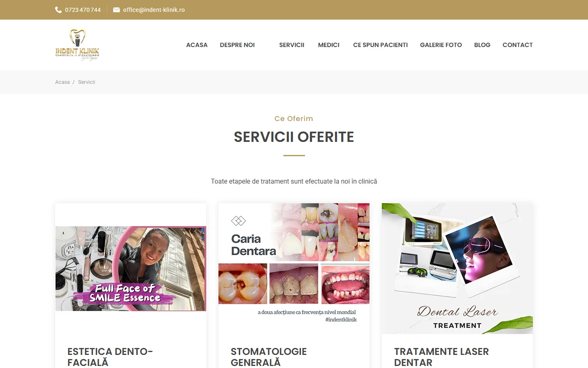
Task: Open the ACASA menu item
Action: pos(197,45)
